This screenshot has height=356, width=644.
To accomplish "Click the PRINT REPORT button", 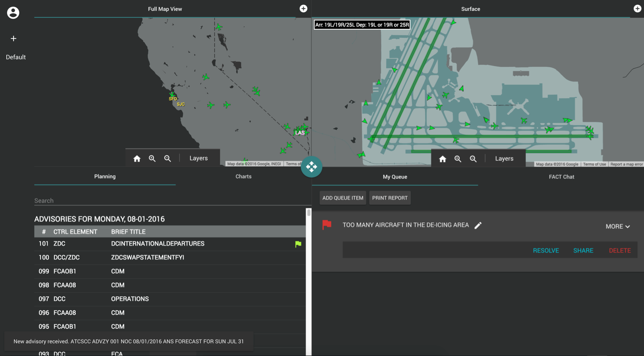I will [389, 198].
